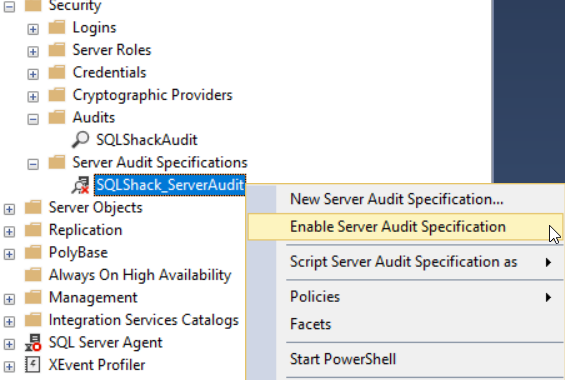This screenshot has width=565, height=380.
Task: Click the Logins folder icon
Action: click(57, 27)
